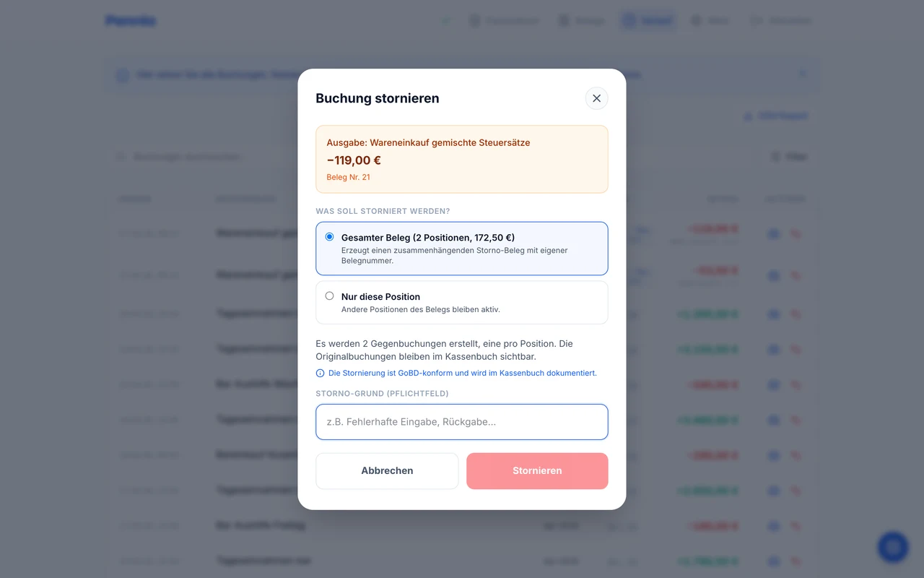This screenshot has height=578, width=924.
Task: Click the CSV export download icon
Action: [x=747, y=116]
